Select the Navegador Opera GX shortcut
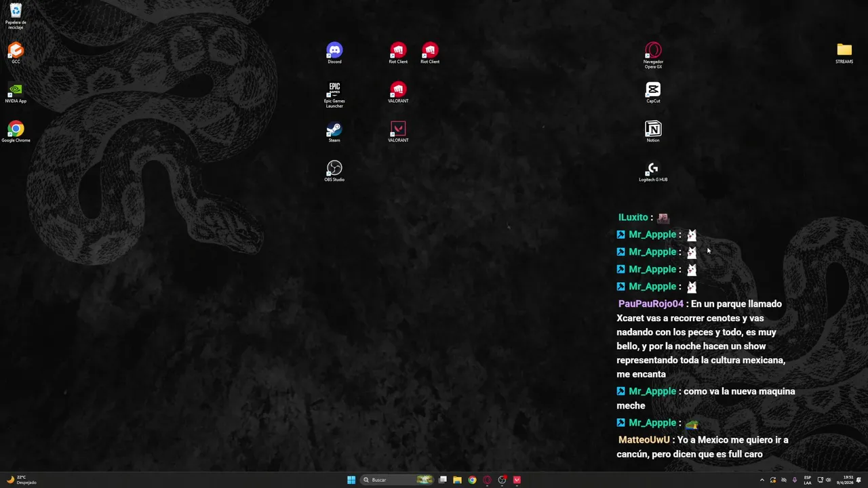868x488 pixels. [x=653, y=56]
